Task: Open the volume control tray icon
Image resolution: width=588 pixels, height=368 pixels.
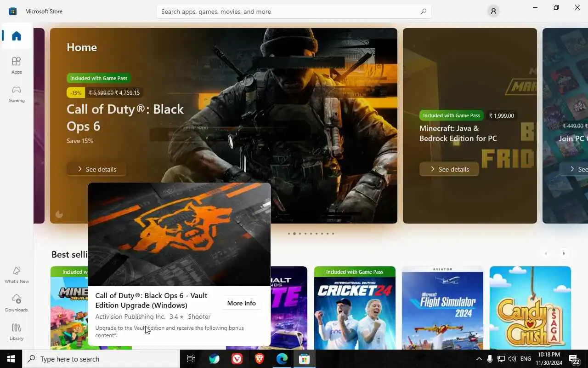Action: [512, 359]
